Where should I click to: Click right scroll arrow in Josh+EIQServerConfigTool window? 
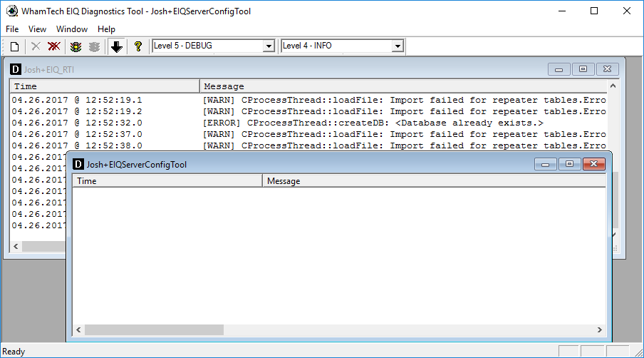point(600,329)
